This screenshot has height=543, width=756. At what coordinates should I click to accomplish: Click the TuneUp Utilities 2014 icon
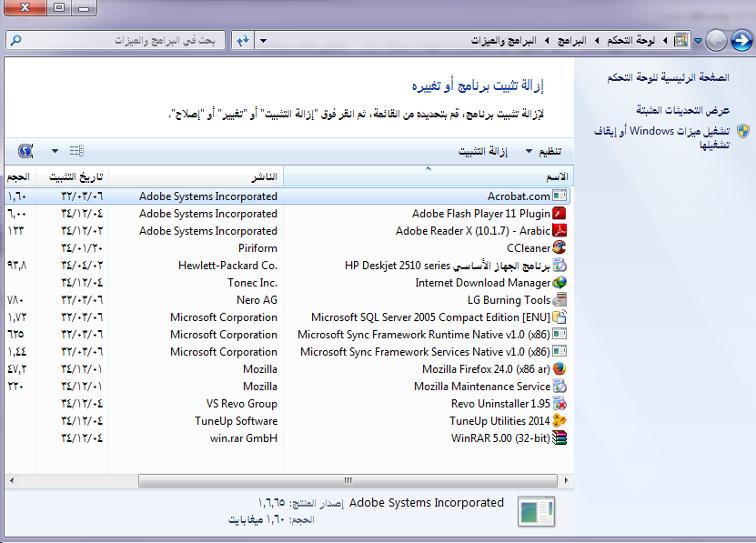(x=559, y=421)
